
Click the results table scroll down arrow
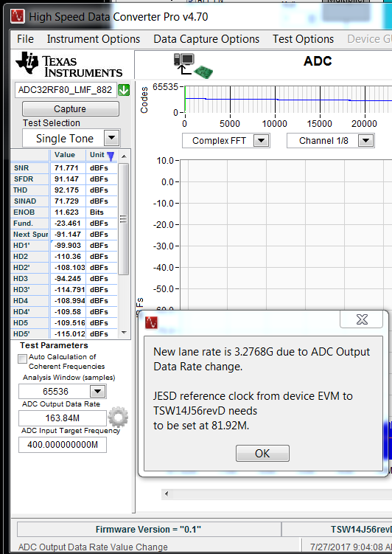pos(124,332)
